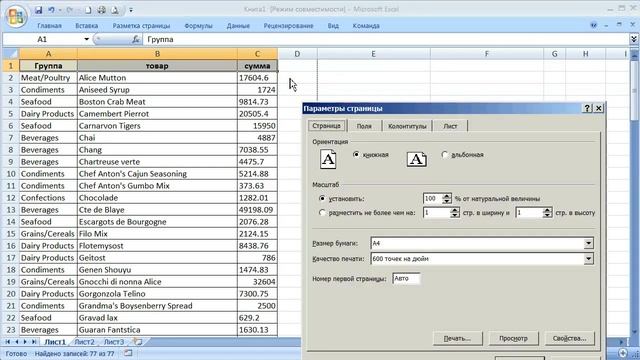Click the Печать... button

tap(458, 338)
